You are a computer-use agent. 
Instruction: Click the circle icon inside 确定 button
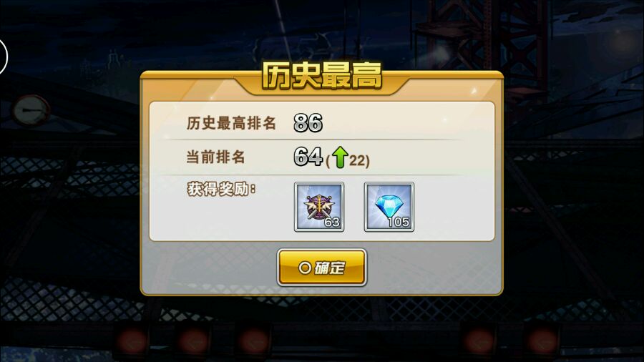[305, 268]
